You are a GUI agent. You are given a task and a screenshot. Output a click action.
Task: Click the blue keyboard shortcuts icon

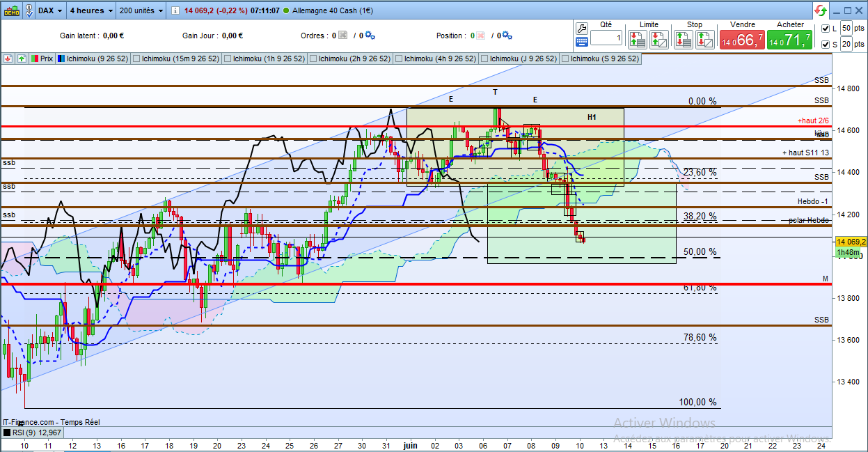coord(583,42)
